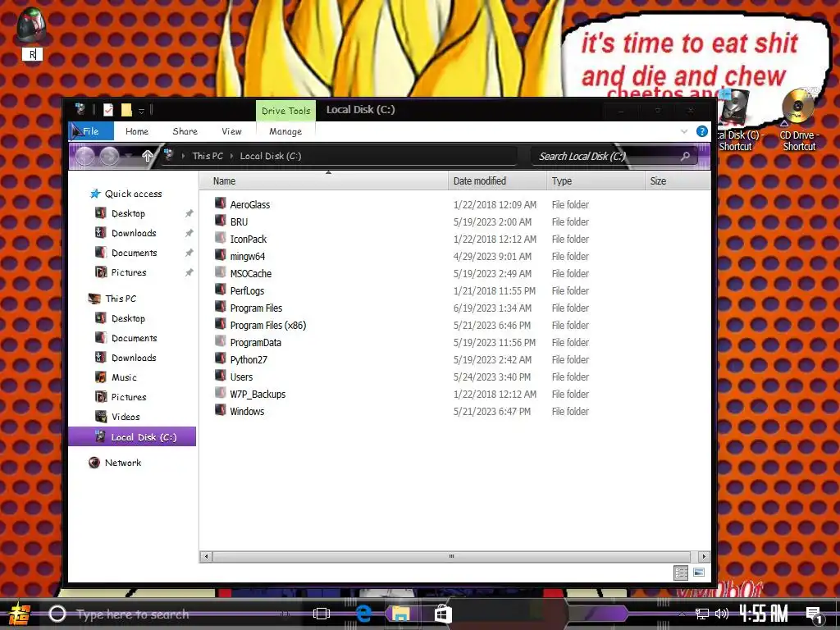The width and height of the screenshot is (840, 630).
Task: Open Network in navigation pane
Action: click(x=123, y=463)
